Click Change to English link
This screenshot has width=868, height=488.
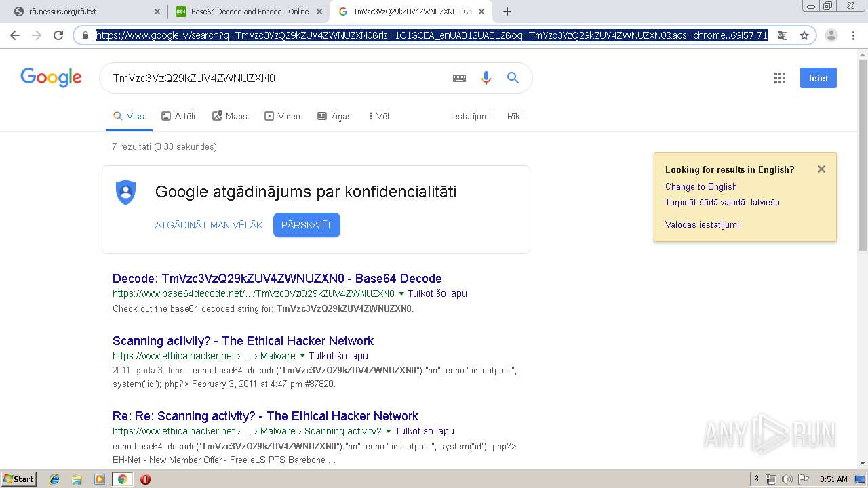tap(701, 186)
